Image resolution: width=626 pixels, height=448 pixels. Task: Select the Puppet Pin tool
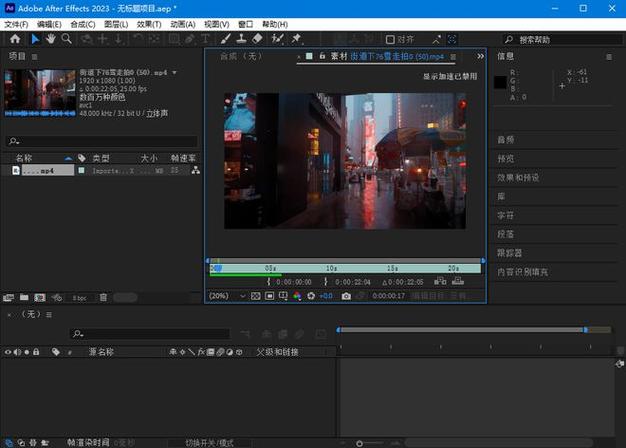click(x=296, y=39)
